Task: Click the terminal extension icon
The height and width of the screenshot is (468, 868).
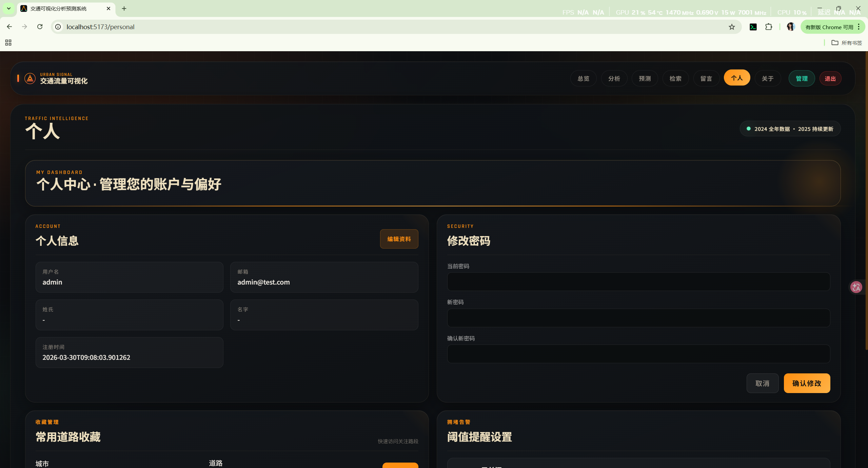Action: point(753,27)
